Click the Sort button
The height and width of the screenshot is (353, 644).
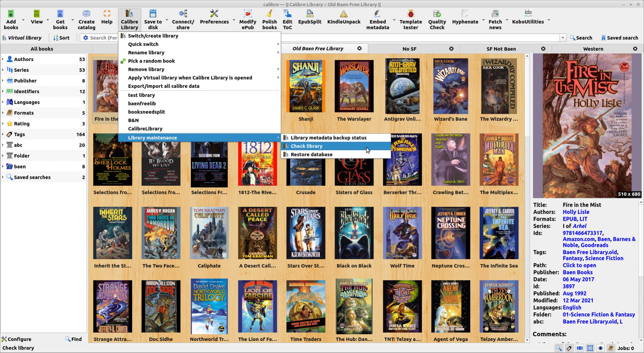(x=61, y=38)
